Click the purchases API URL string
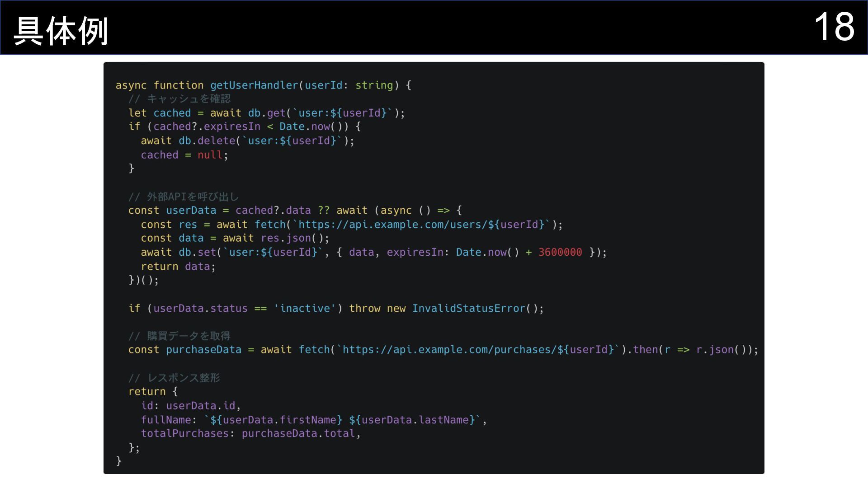The height and width of the screenshot is (488, 868). click(479, 350)
